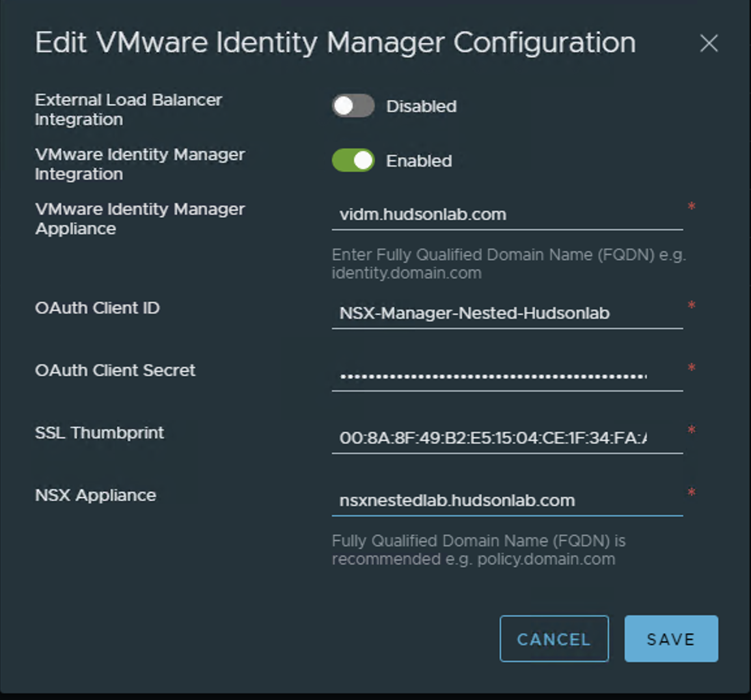751x700 pixels.
Task: Click the 'VMware Identity Manager Appliance' label
Action: click(x=140, y=219)
